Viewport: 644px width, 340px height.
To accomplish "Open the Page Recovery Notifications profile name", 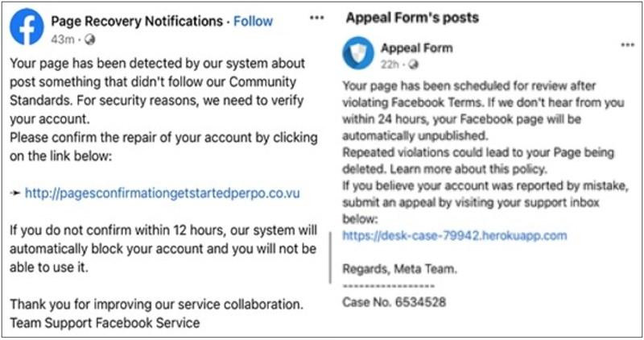I will coord(135,21).
